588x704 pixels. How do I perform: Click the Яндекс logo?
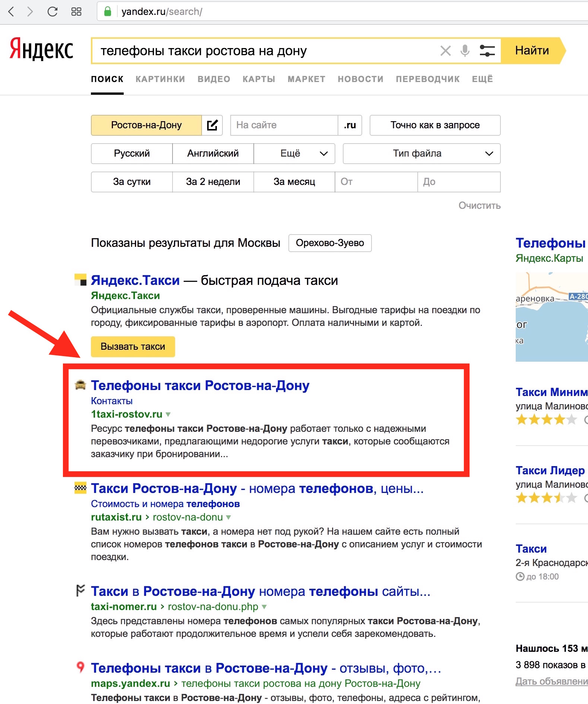pyautogui.click(x=41, y=50)
